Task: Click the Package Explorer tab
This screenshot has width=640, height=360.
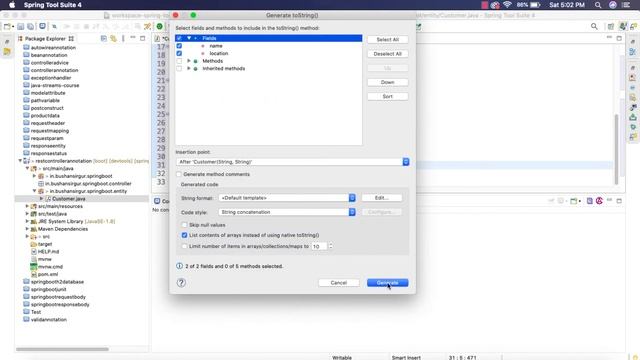Action: click(45, 38)
